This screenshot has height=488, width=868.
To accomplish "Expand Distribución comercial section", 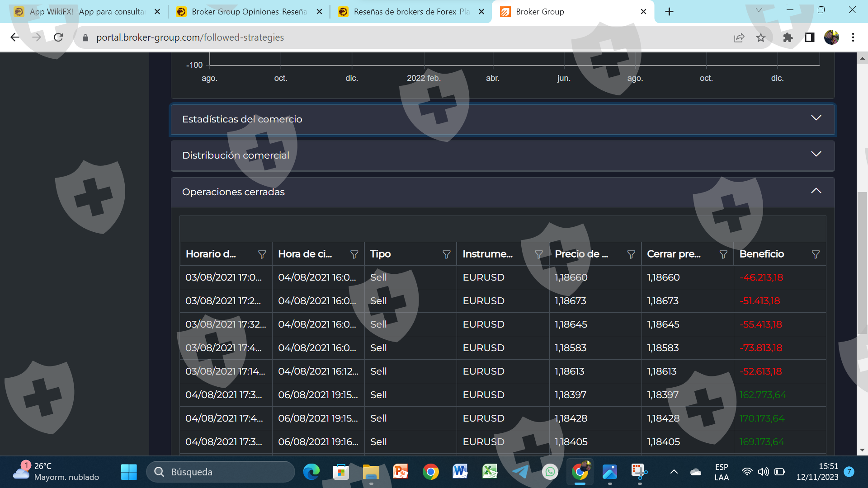I will click(816, 154).
